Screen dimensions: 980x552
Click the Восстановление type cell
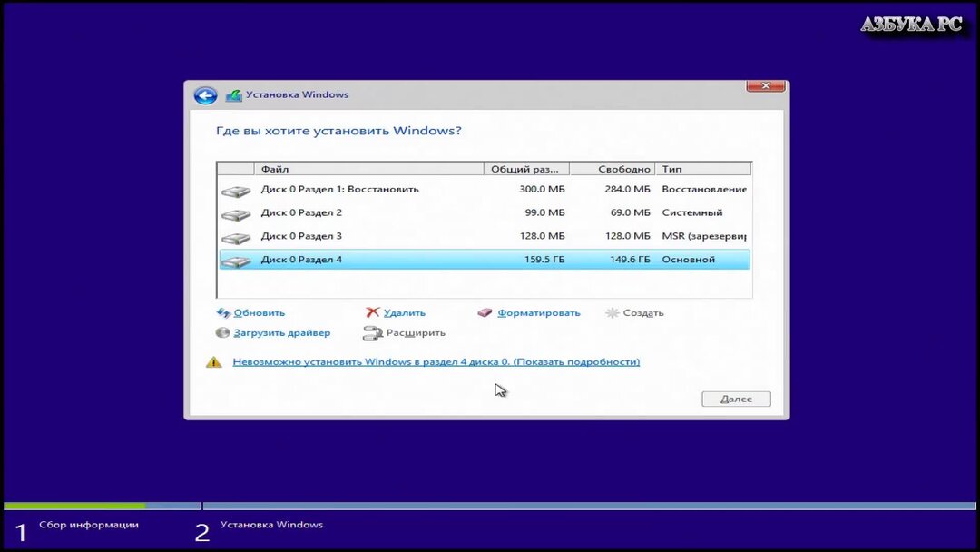(704, 189)
